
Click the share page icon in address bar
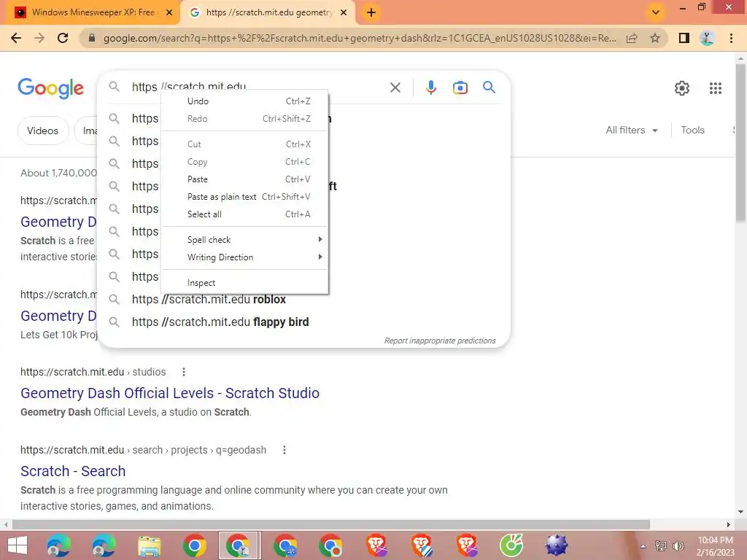[632, 38]
